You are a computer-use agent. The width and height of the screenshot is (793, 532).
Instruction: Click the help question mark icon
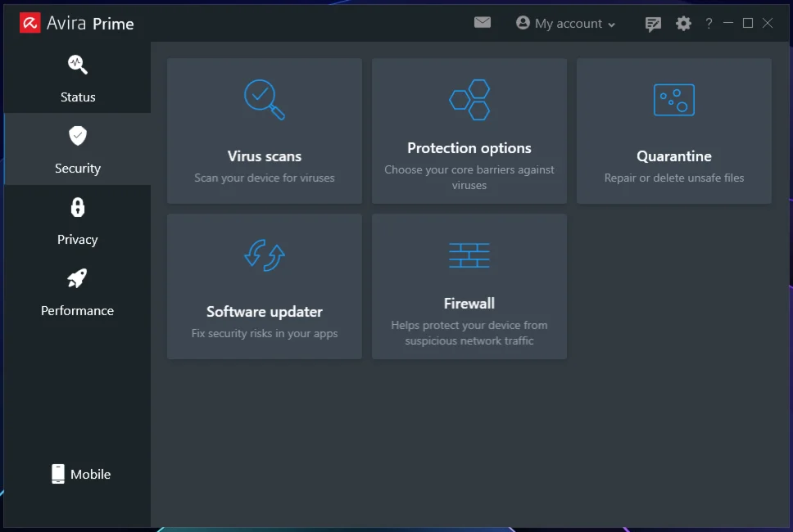709,24
